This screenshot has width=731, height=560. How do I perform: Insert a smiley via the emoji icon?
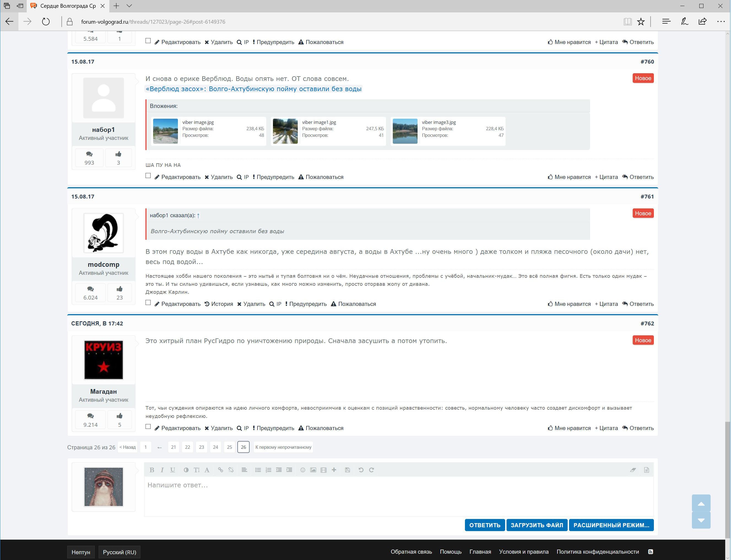302,470
